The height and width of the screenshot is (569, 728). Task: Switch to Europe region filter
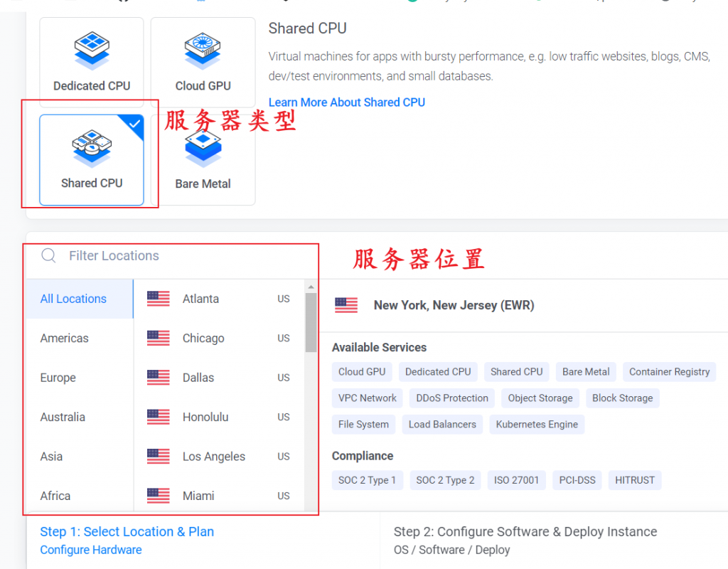coord(58,378)
